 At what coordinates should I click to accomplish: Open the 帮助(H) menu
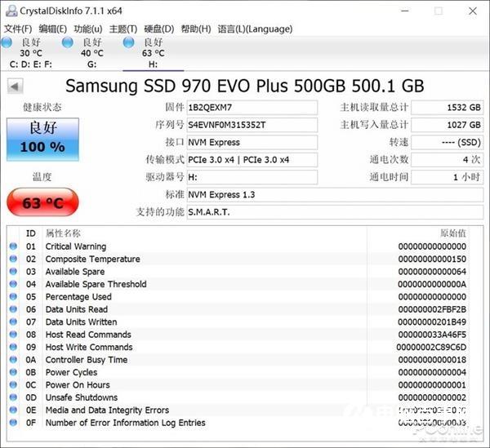[196, 29]
